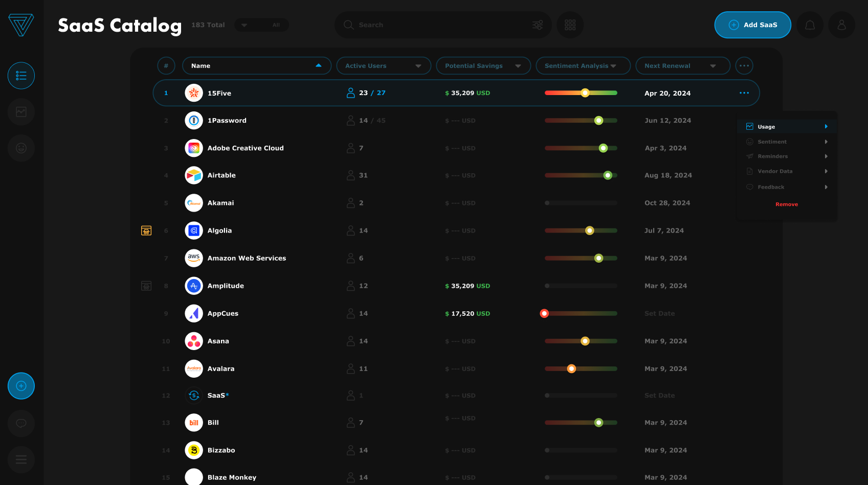
Task: Click the Bizzabo app logo
Action: (194, 450)
